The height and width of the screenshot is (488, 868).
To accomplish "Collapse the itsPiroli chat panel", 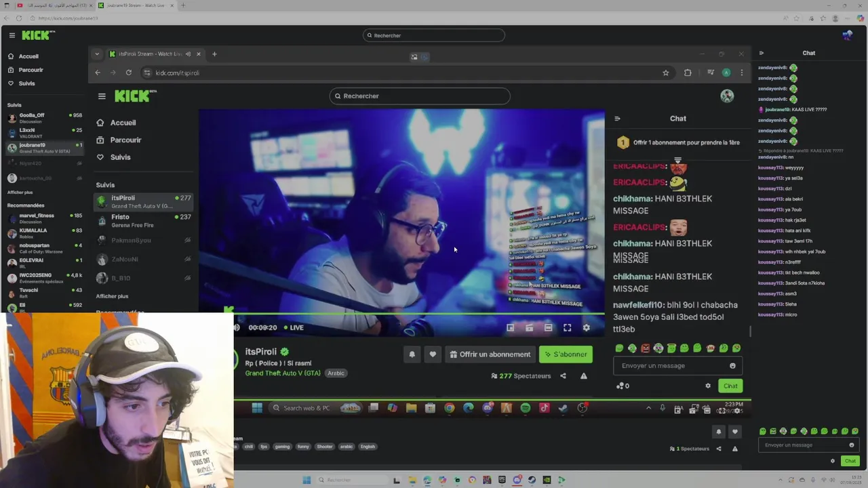I will pos(617,119).
